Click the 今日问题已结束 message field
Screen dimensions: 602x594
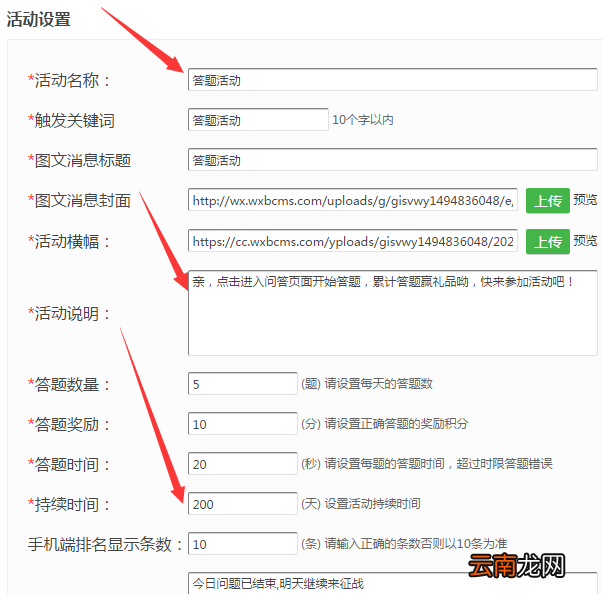coord(392,583)
